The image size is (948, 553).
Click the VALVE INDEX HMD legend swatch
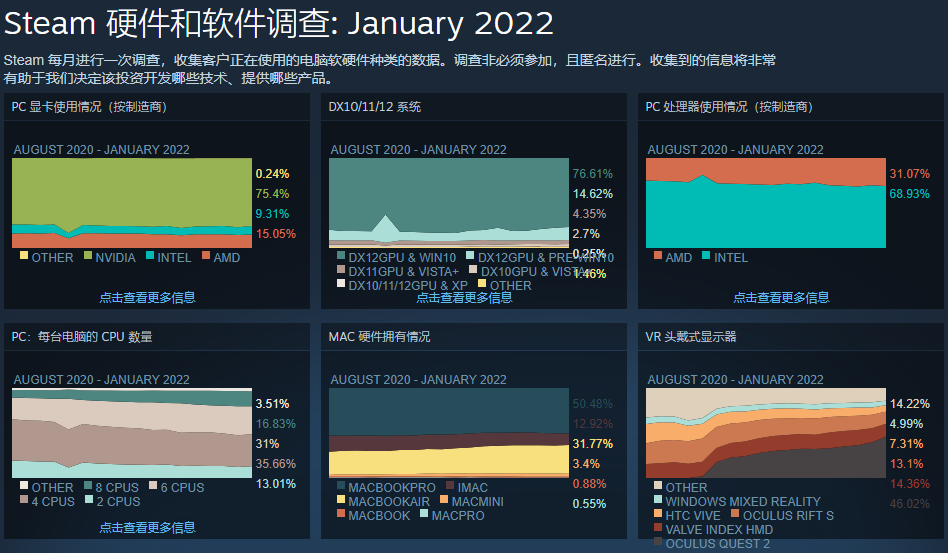(x=658, y=527)
